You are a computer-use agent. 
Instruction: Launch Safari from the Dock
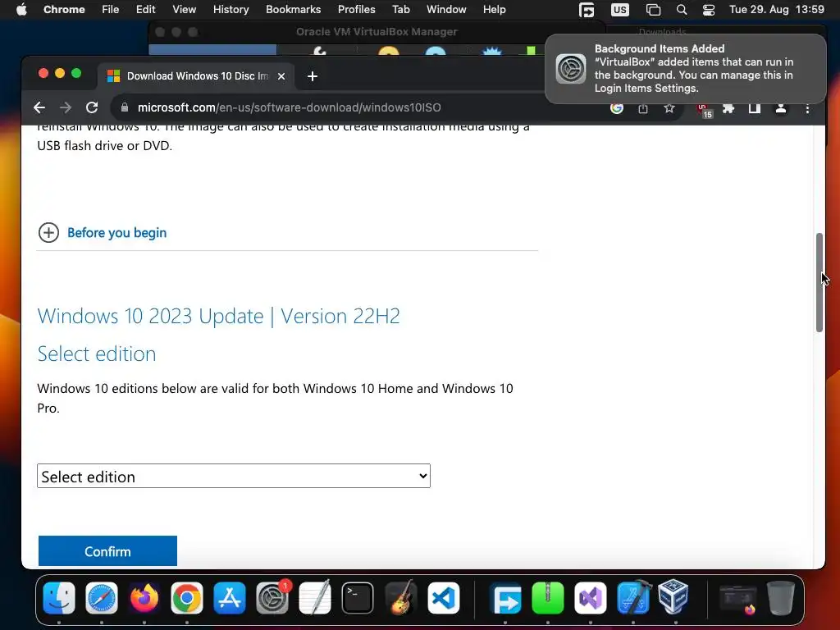[101, 598]
